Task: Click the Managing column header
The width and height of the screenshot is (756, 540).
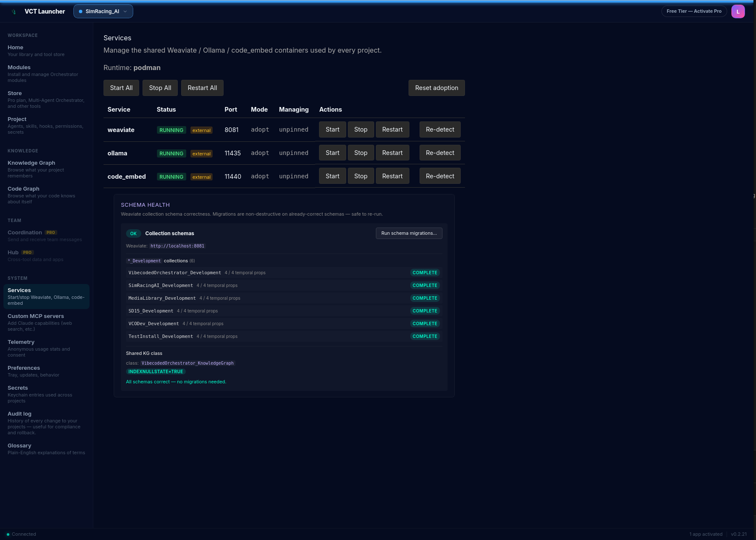Action: click(294, 110)
